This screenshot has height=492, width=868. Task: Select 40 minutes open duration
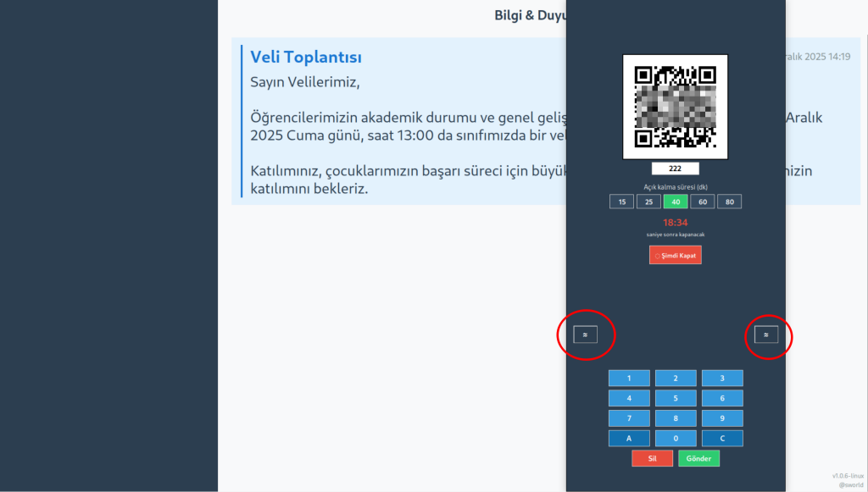tap(676, 202)
